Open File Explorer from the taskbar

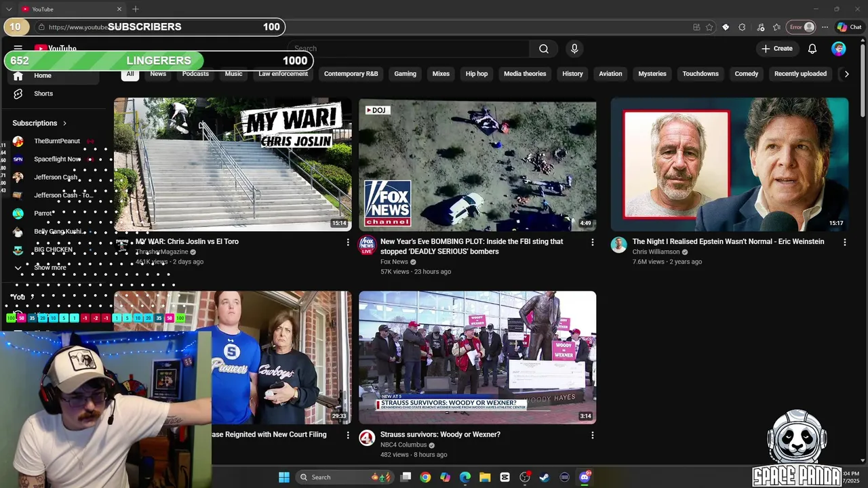(x=485, y=477)
